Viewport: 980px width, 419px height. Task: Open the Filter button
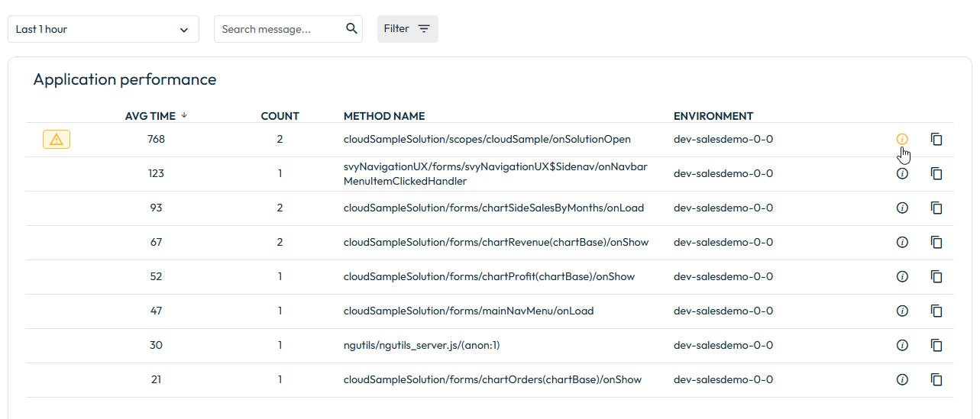(408, 29)
